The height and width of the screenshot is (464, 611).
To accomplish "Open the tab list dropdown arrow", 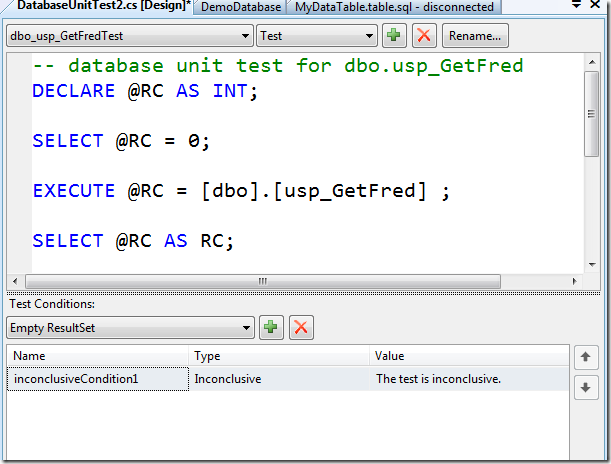I will [576, 5].
